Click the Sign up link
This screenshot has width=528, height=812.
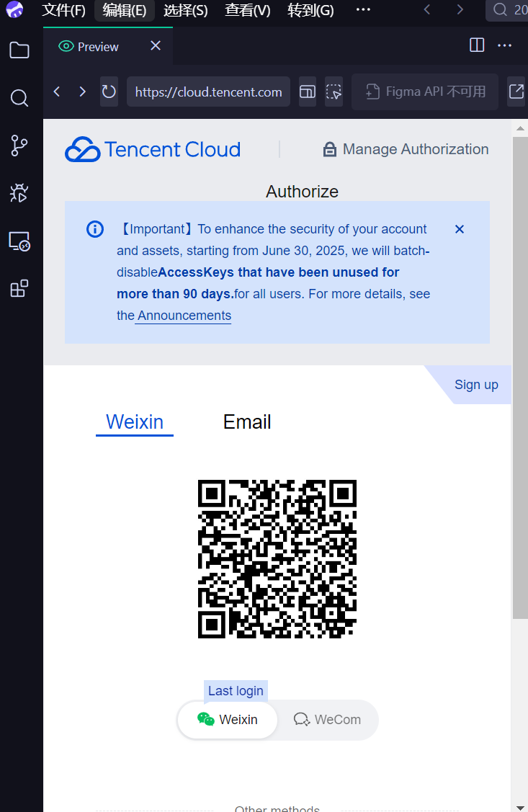pos(476,385)
